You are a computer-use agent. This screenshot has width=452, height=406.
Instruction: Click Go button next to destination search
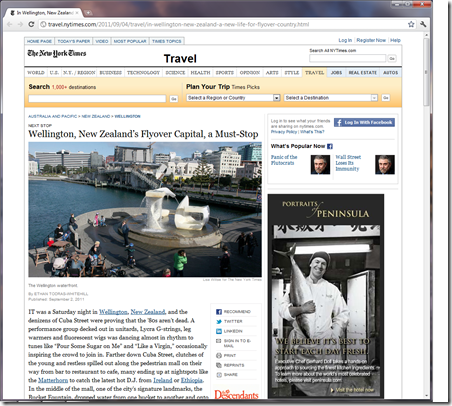tap(174, 99)
